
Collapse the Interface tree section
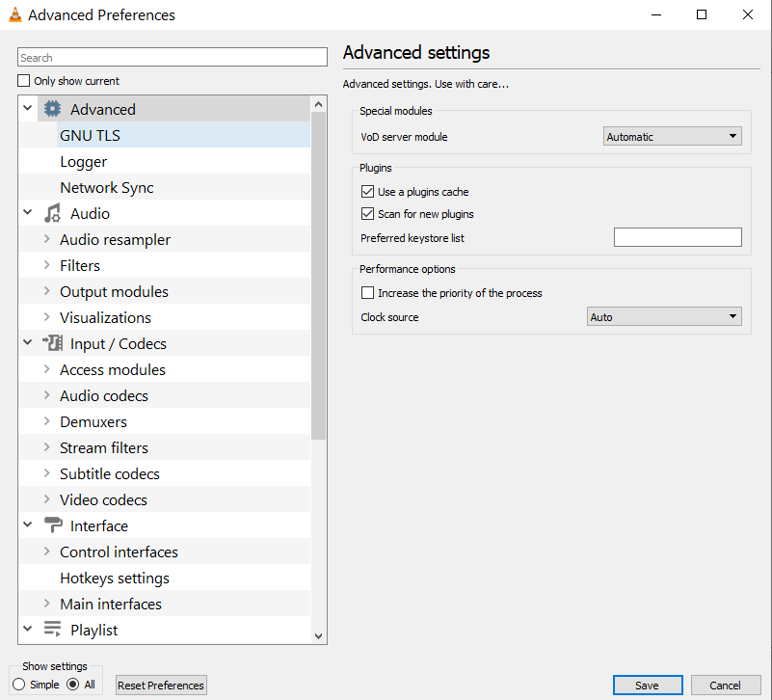pyautogui.click(x=28, y=525)
